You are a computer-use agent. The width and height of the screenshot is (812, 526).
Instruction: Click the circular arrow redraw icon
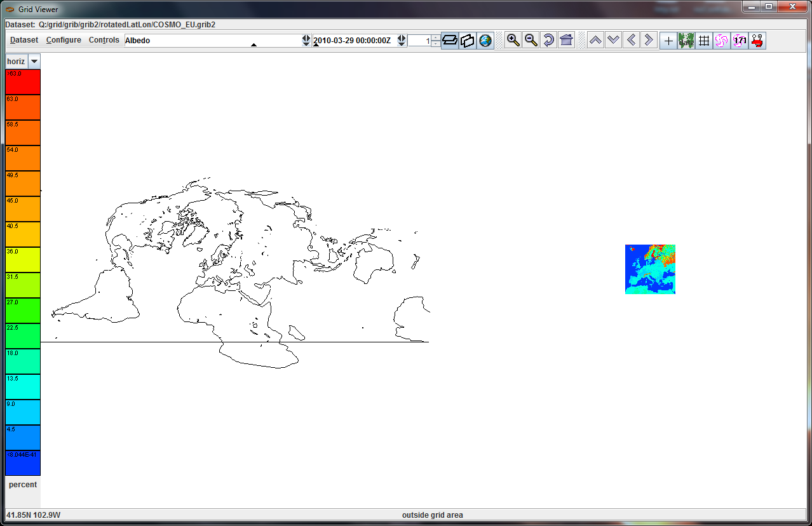549,41
